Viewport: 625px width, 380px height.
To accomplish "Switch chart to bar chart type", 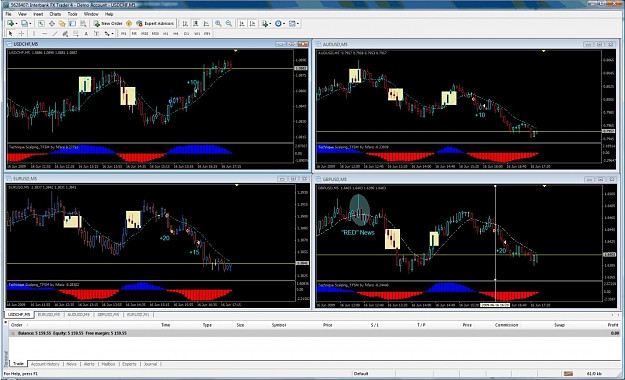I will pos(185,24).
